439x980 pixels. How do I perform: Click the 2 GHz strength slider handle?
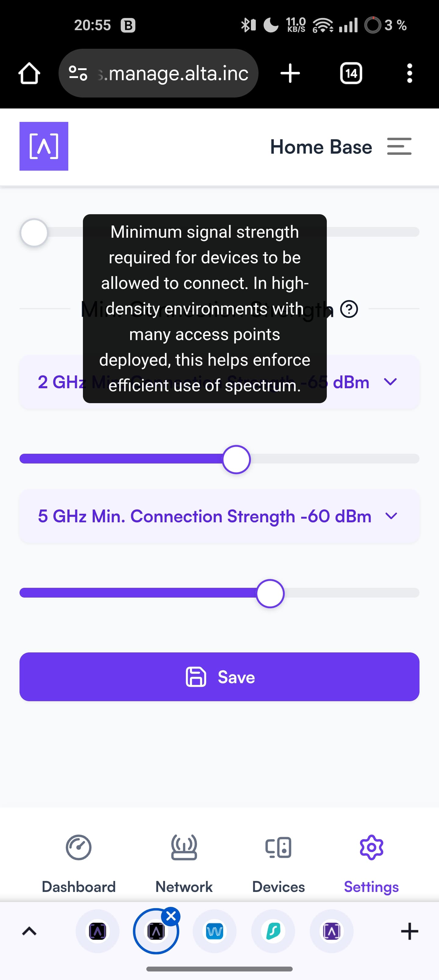point(236,459)
